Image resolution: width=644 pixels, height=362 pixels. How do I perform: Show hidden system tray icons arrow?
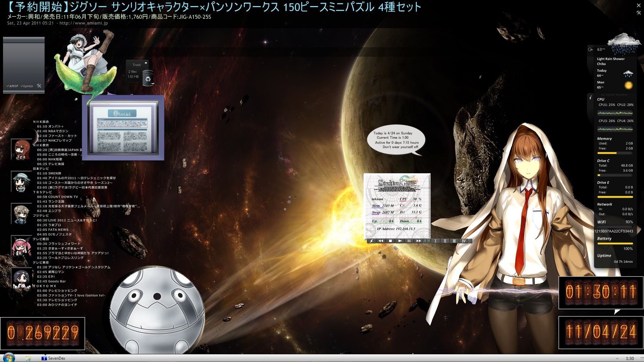[x=617, y=358]
